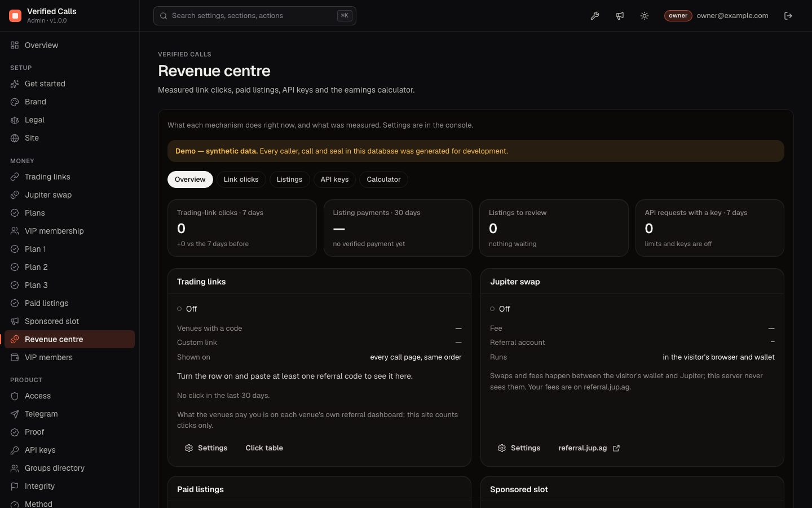This screenshot has width=812, height=508.
Task: Click the sign-out arrow icon
Action: 788,16
